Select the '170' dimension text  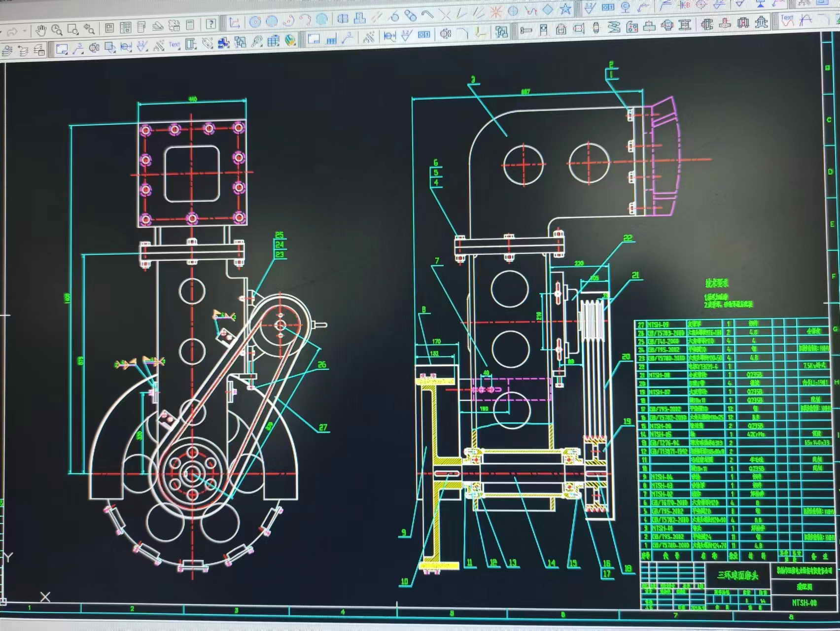click(x=436, y=341)
